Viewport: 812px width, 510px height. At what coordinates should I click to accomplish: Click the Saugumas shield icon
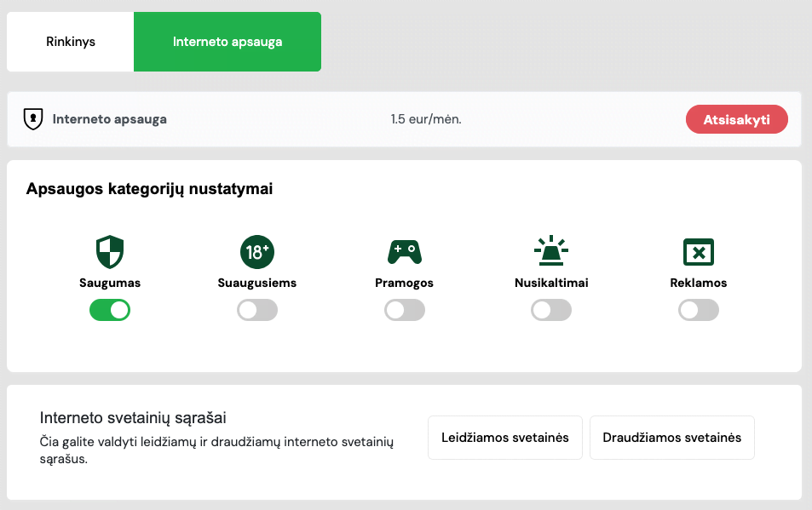pyautogui.click(x=110, y=252)
